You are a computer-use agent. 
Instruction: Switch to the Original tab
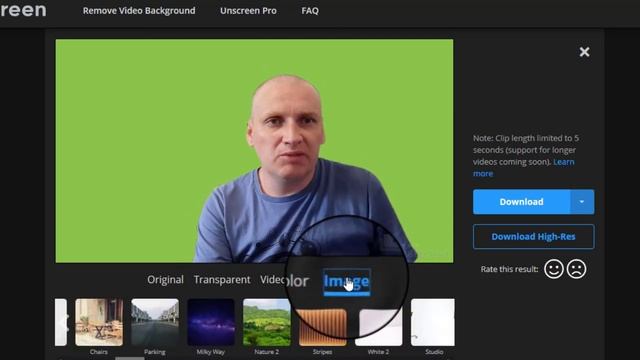[165, 280]
